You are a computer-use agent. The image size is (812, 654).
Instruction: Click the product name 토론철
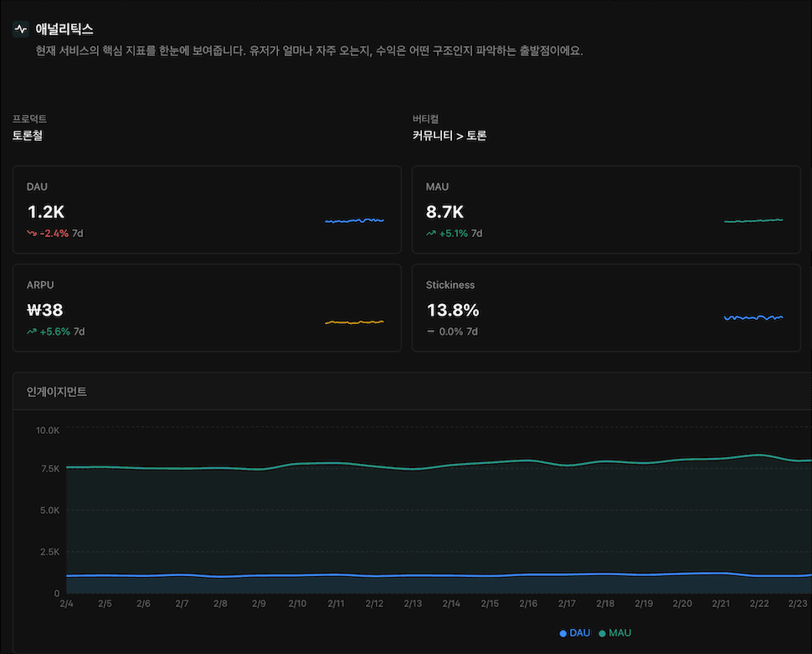click(28, 136)
